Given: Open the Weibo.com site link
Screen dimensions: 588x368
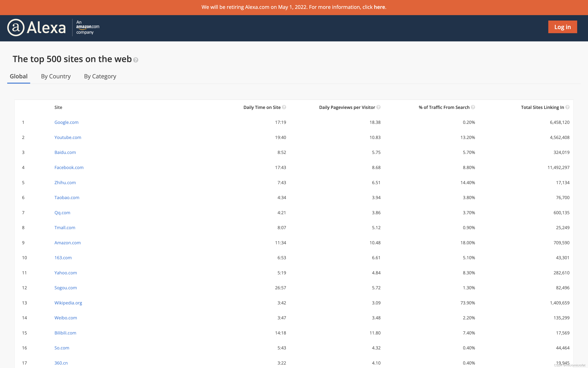Looking at the screenshot, I should tap(66, 318).
